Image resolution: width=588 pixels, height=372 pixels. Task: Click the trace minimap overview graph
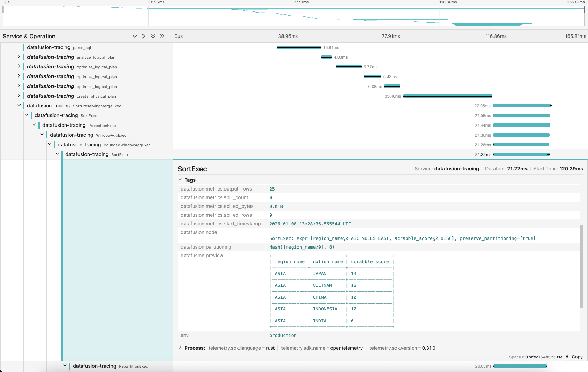pos(294,16)
